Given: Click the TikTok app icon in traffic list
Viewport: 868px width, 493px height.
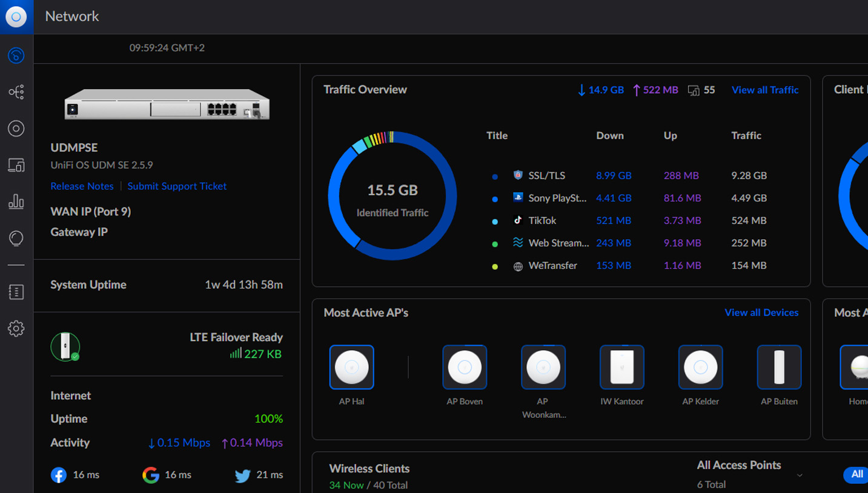Looking at the screenshot, I should click(x=518, y=220).
